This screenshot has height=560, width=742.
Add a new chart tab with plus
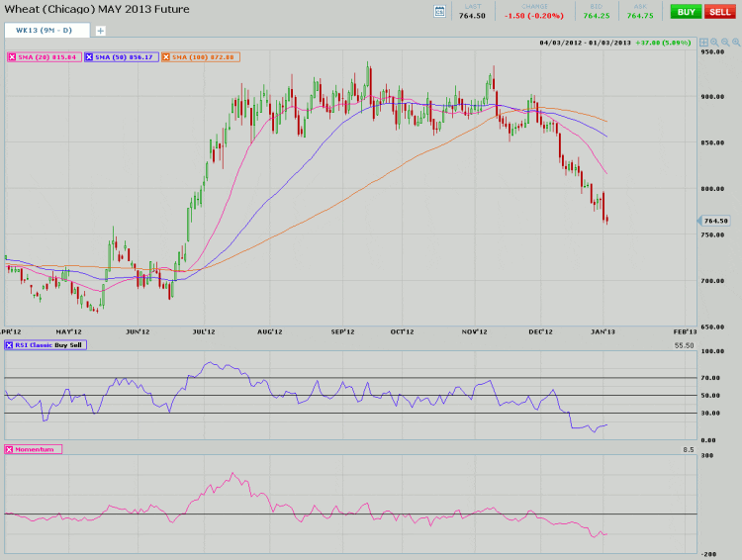tap(100, 31)
